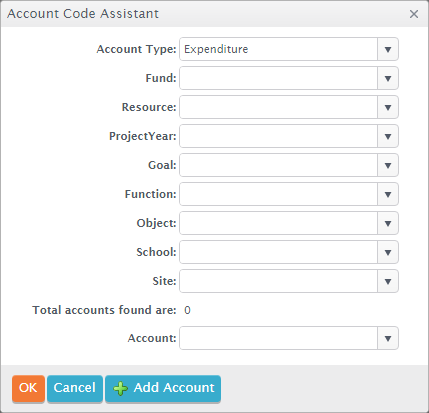Expand the Fund dropdown arrow
Image resolution: width=429 pixels, height=413 pixels.
pyautogui.click(x=388, y=78)
